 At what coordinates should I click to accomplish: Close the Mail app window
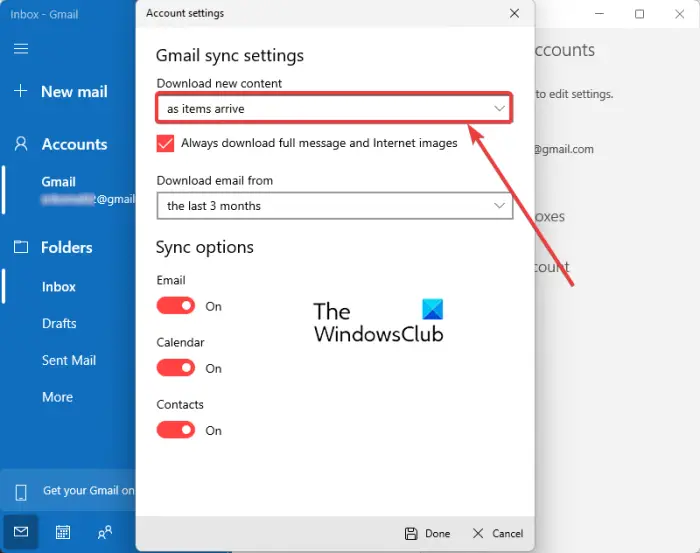pos(679,14)
